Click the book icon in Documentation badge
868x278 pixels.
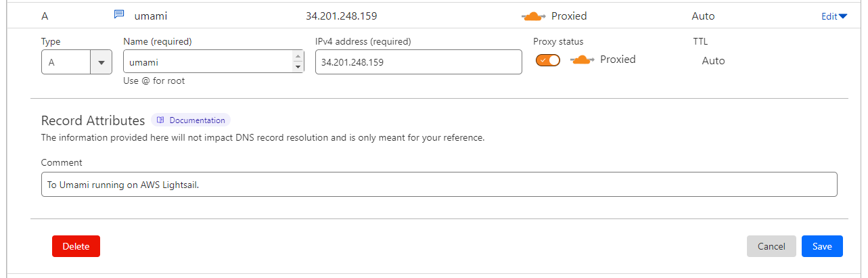coord(160,120)
